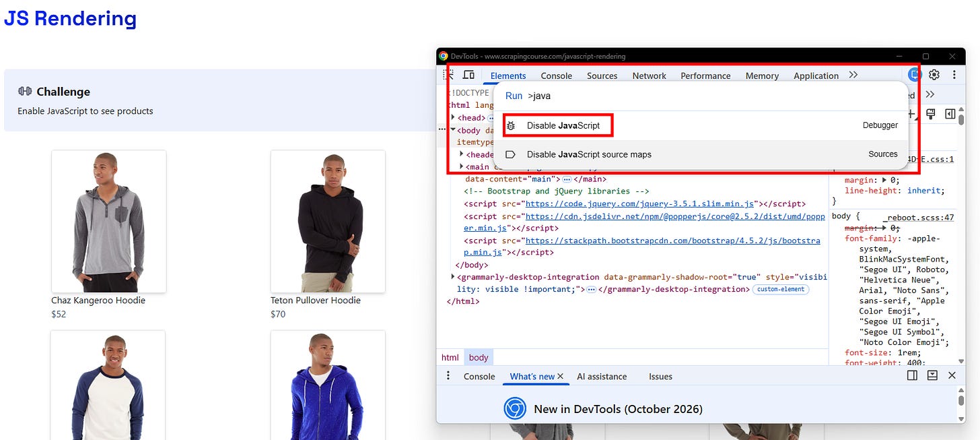Click the Teton Pullover Hoodie product name
The height and width of the screenshot is (440, 980).
coord(316,301)
